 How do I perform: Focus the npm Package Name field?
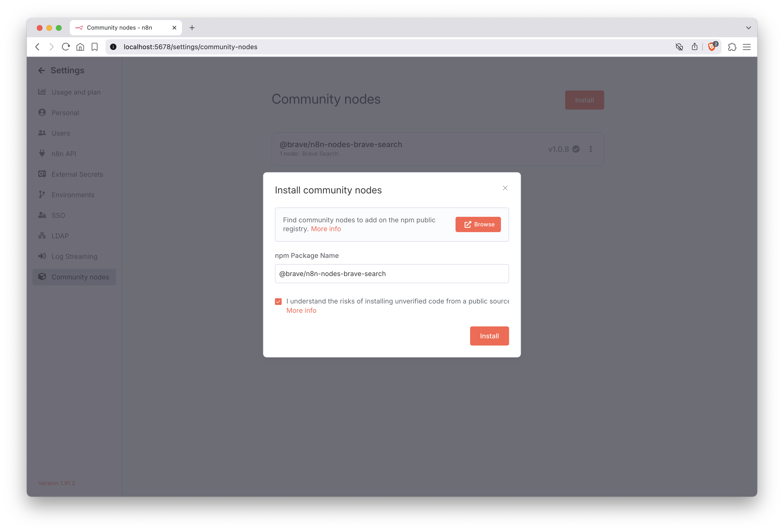point(392,274)
